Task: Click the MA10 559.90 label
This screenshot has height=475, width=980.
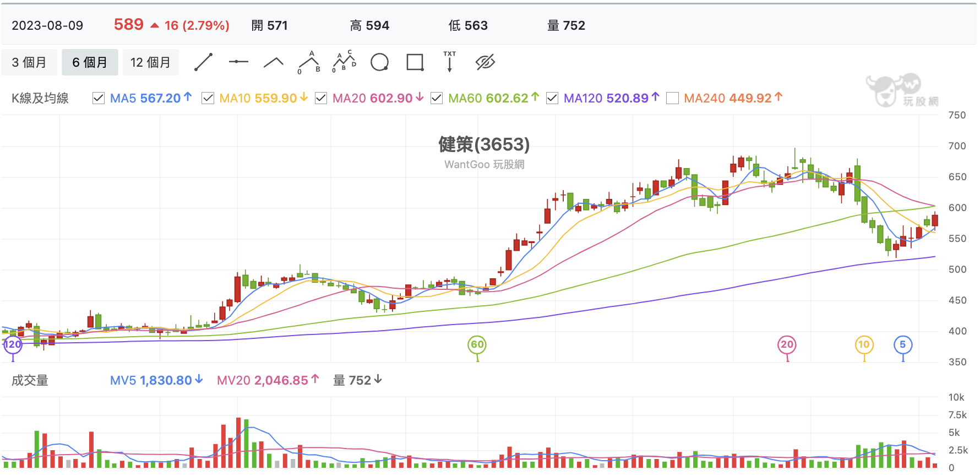Action: pyautogui.click(x=263, y=98)
